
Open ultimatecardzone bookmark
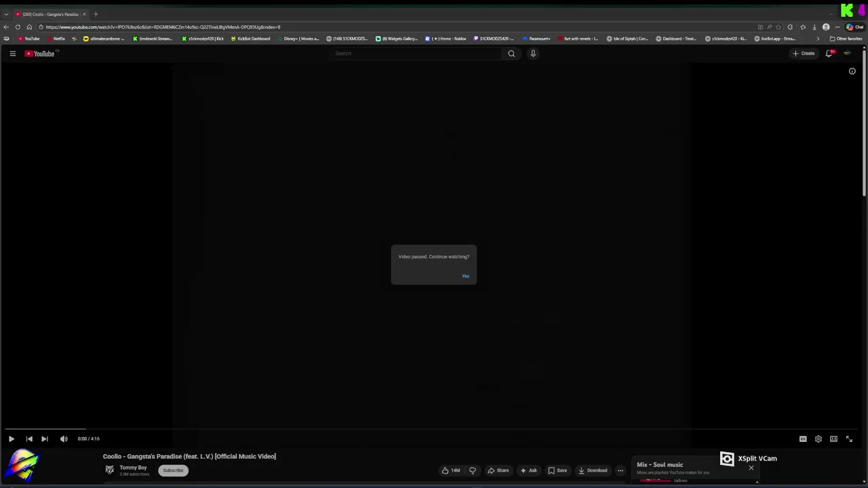tap(104, 39)
